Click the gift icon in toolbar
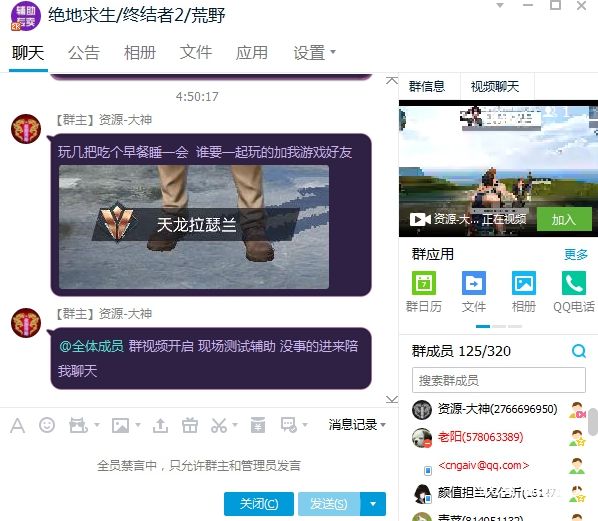This screenshot has width=598, height=521. [x=190, y=425]
